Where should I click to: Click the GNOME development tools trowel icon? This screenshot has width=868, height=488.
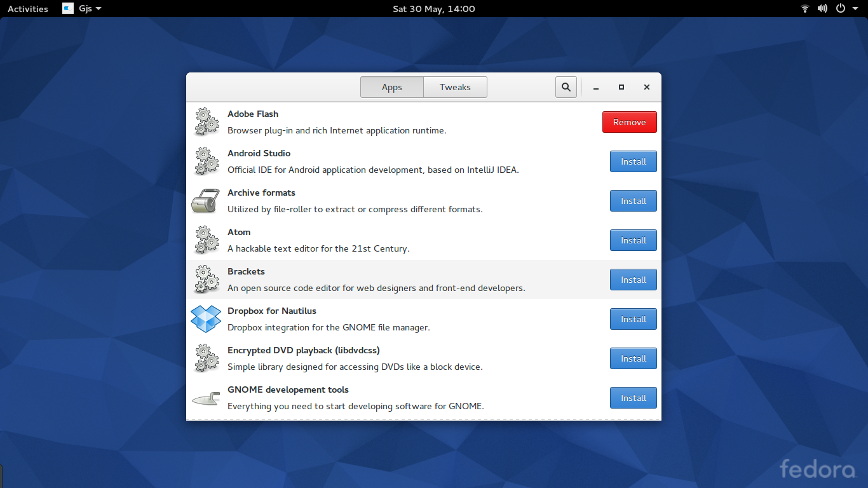(x=206, y=398)
